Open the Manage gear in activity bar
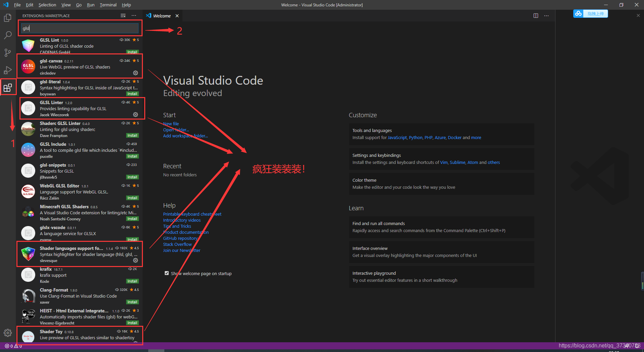Viewport: 644px width, 352px height. tap(8, 333)
